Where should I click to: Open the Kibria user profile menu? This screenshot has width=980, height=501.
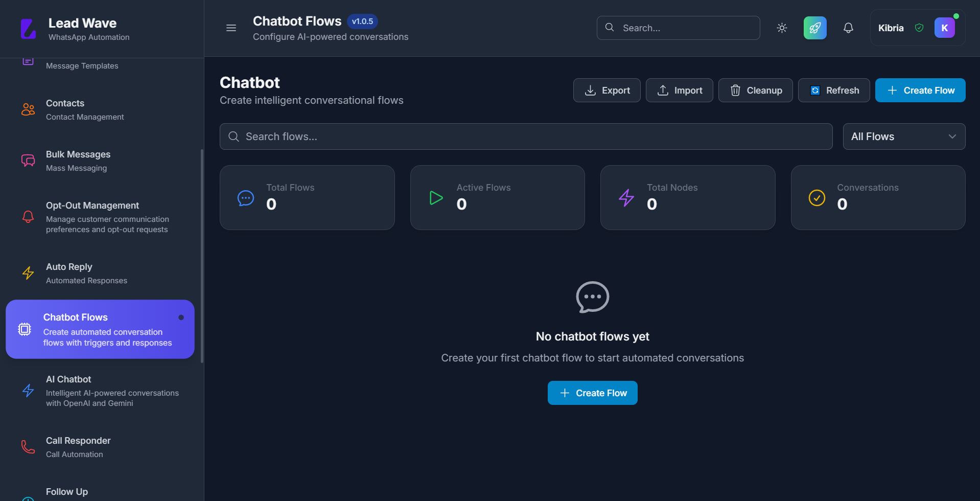click(x=917, y=28)
